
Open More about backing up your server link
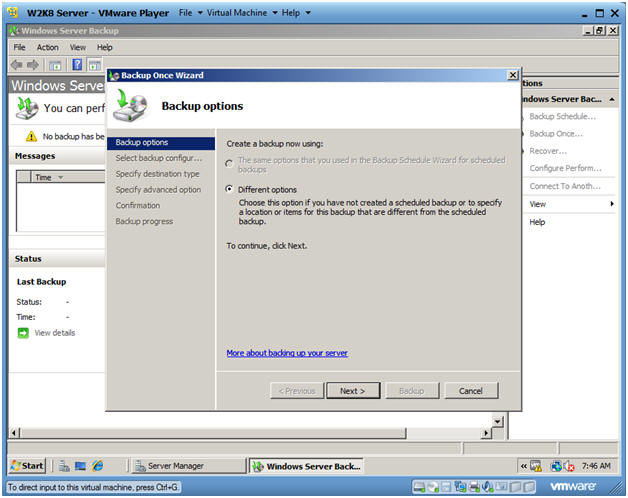click(287, 353)
